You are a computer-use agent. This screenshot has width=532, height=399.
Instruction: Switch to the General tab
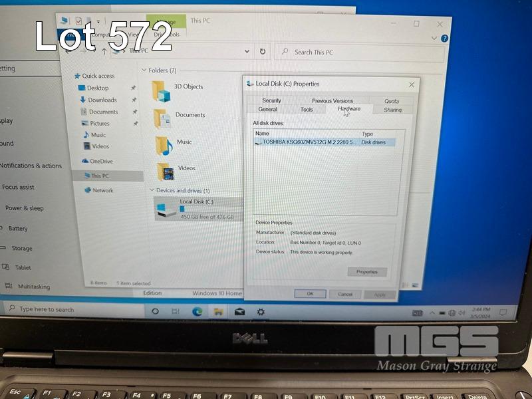(267, 110)
